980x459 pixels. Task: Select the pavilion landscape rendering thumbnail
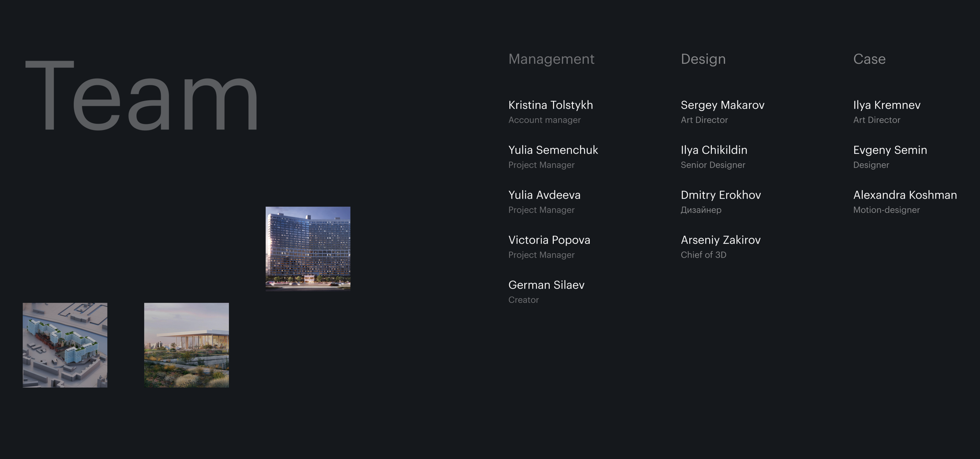pyautogui.click(x=187, y=345)
